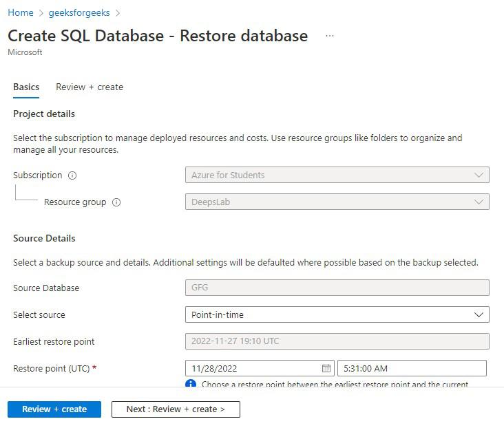Click the Earliest restore point field
This screenshot has height=428, width=504.
[x=337, y=341]
